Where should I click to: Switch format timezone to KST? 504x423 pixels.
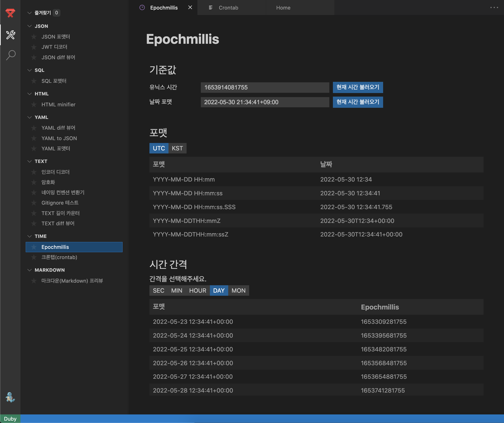(x=177, y=148)
